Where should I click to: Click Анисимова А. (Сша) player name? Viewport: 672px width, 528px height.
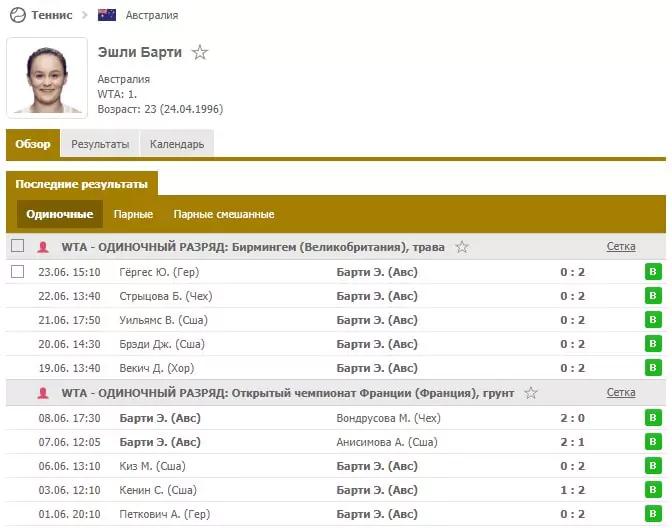[387, 442]
